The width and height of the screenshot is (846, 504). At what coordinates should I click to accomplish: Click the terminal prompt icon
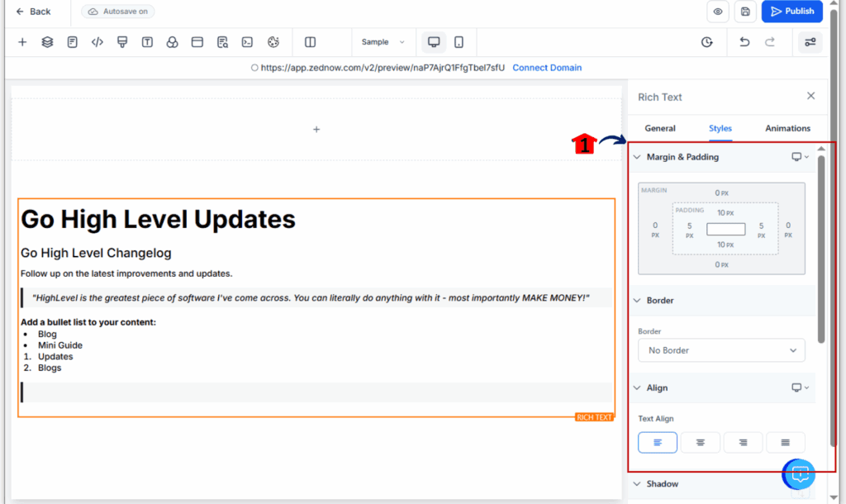(247, 42)
